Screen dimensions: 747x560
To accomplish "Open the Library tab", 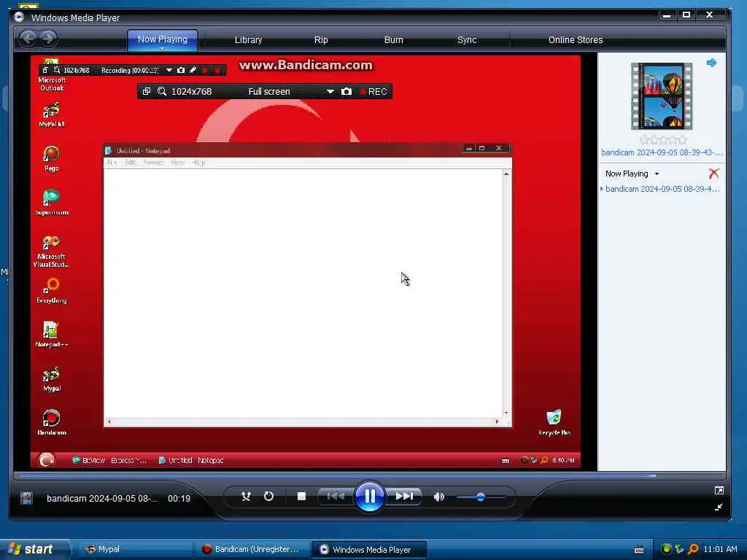I will [248, 40].
